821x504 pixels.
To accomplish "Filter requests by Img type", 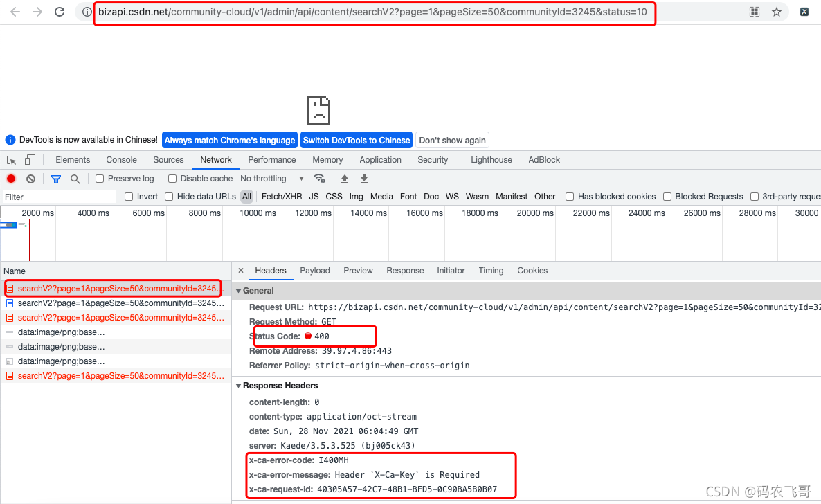I will pos(356,197).
